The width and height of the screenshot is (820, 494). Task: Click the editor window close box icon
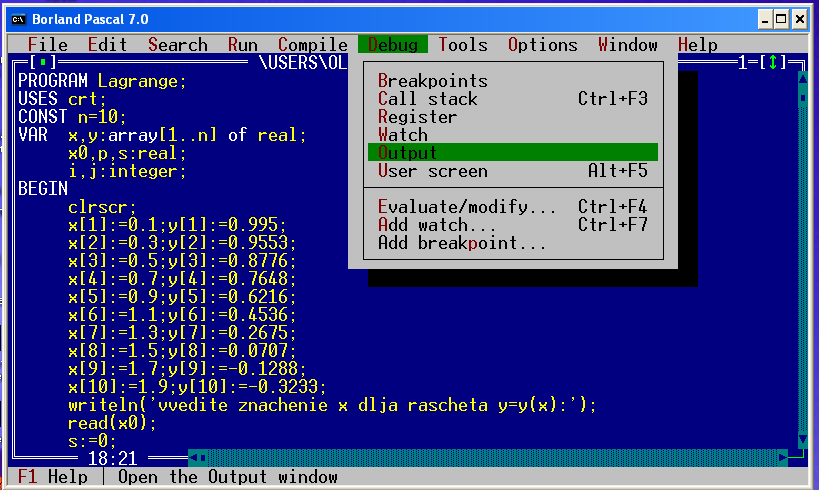click(x=43, y=63)
